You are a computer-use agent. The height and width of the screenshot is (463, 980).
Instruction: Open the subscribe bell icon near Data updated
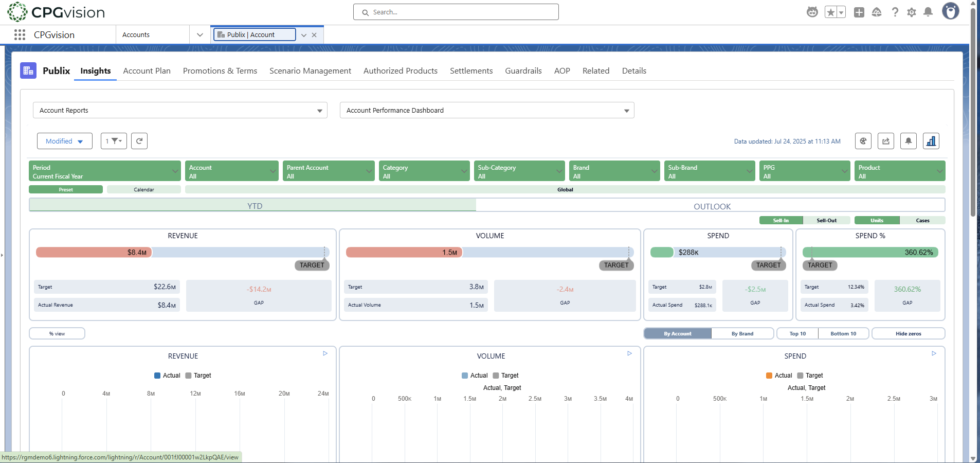908,140
